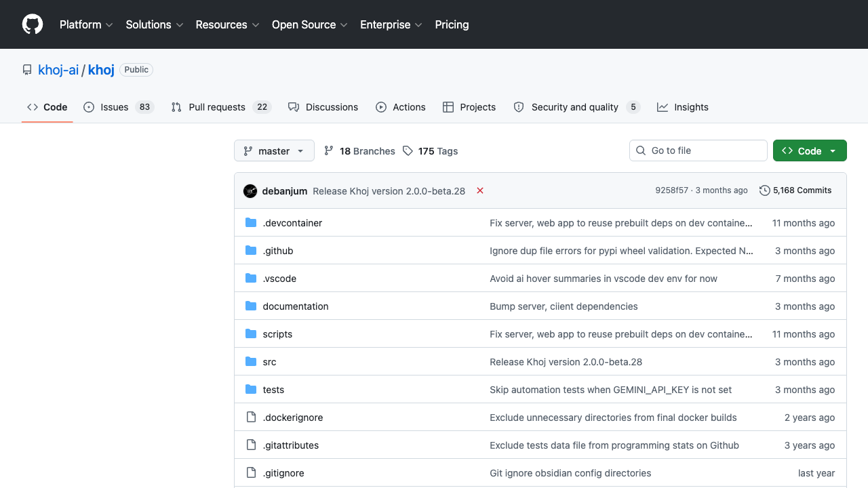Image resolution: width=868 pixels, height=488 pixels.
Task: Open the .github folder
Action: click(278, 251)
